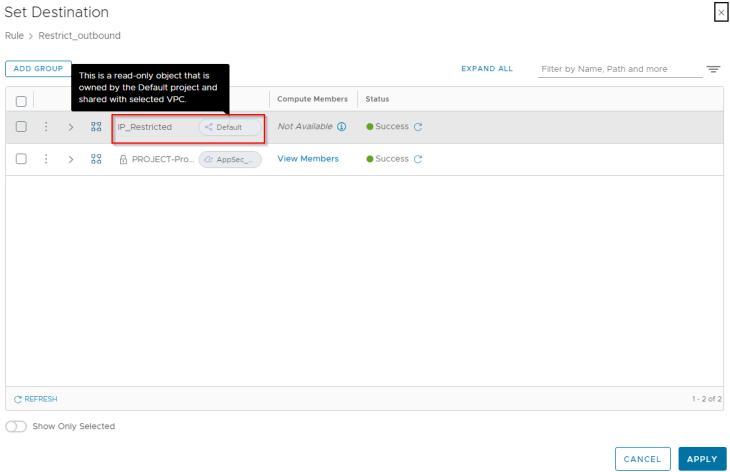
Task: Click the IP_Restricted group name
Action: pos(144,127)
